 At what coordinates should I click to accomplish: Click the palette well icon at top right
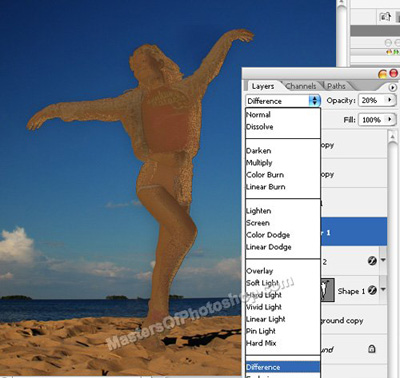tap(385, 17)
